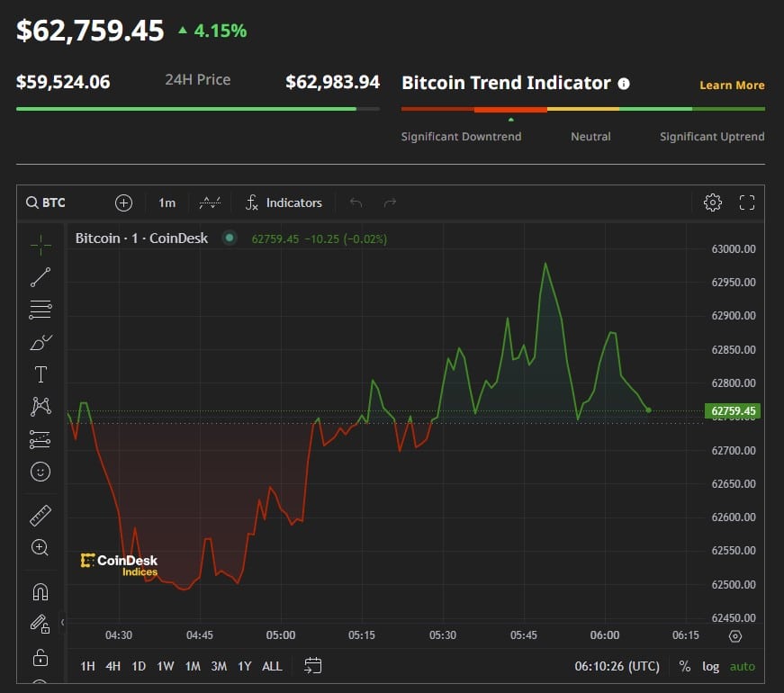Select the ruler measure tool
784x693 pixels.
41,516
